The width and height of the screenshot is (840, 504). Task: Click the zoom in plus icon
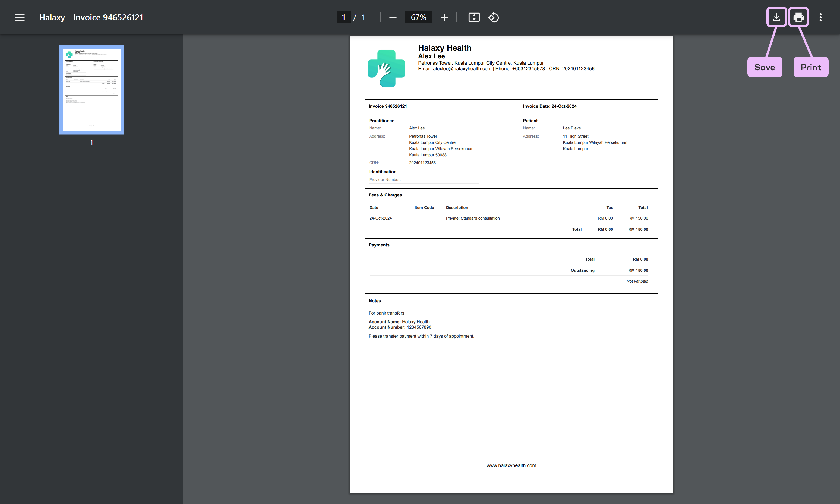pos(444,17)
